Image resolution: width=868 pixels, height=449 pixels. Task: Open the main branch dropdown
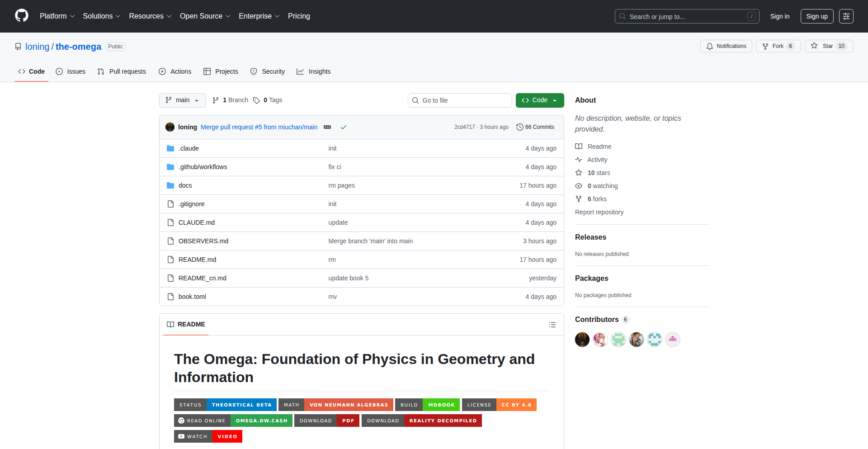183,100
